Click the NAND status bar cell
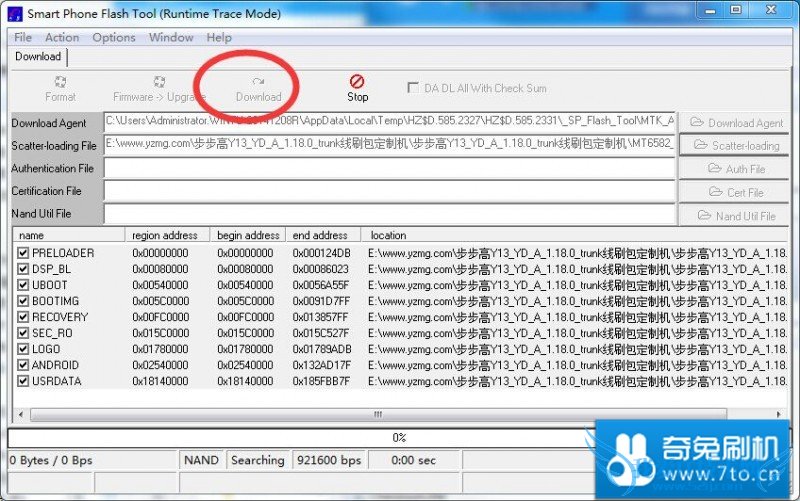This screenshot has width=800, height=501. point(202,460)
